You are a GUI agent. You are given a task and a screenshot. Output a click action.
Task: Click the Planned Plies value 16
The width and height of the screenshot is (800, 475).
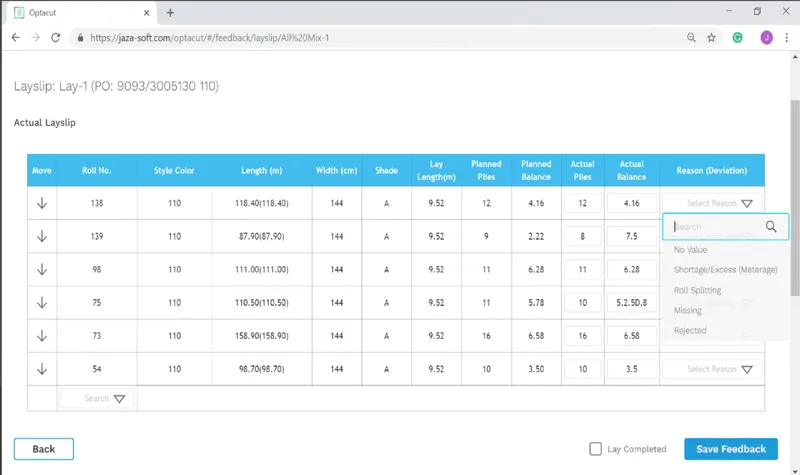point(486,336)
